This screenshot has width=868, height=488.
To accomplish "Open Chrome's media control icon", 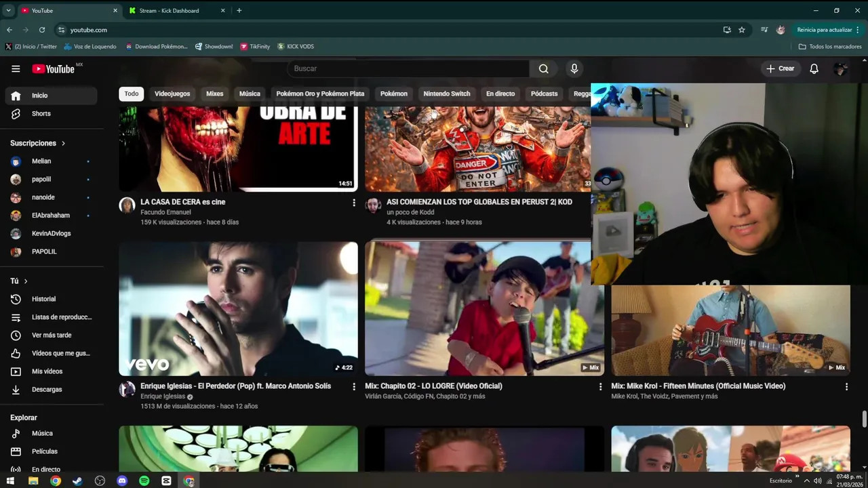I will point(764,30).
